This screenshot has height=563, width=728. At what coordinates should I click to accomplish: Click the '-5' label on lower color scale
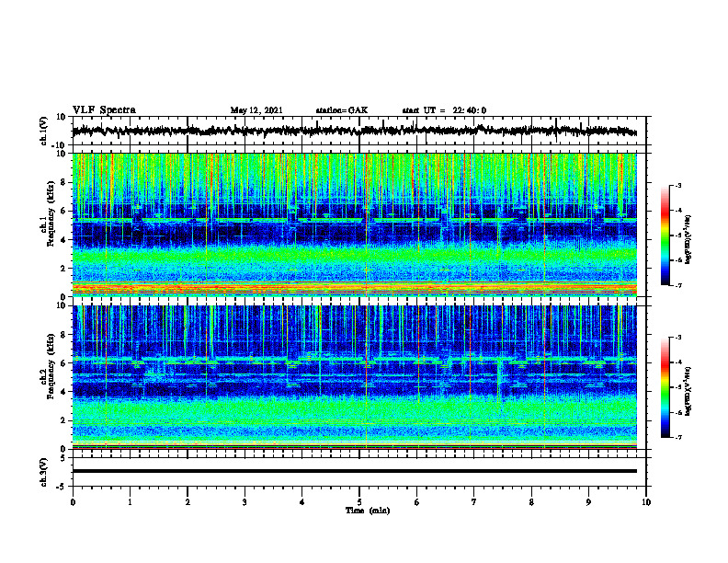(x=677, y=387)
